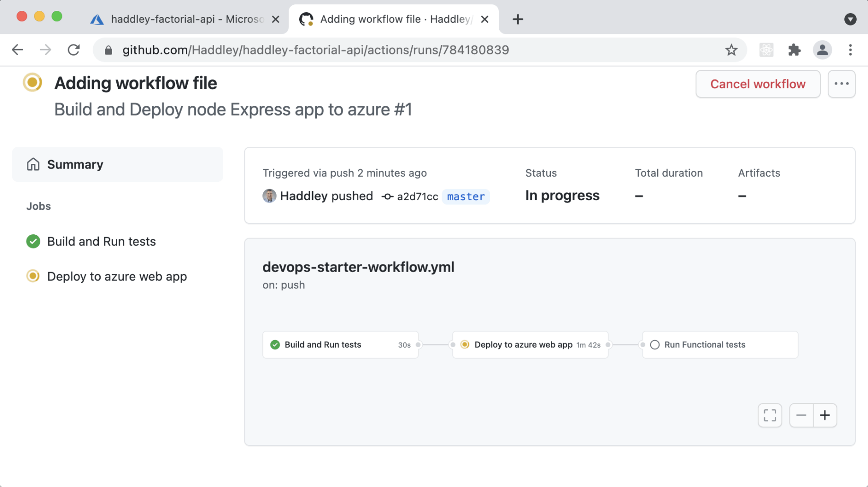
Task: Open the Build and Run tests job in sidebar
Action: click(x=101, y=241)
